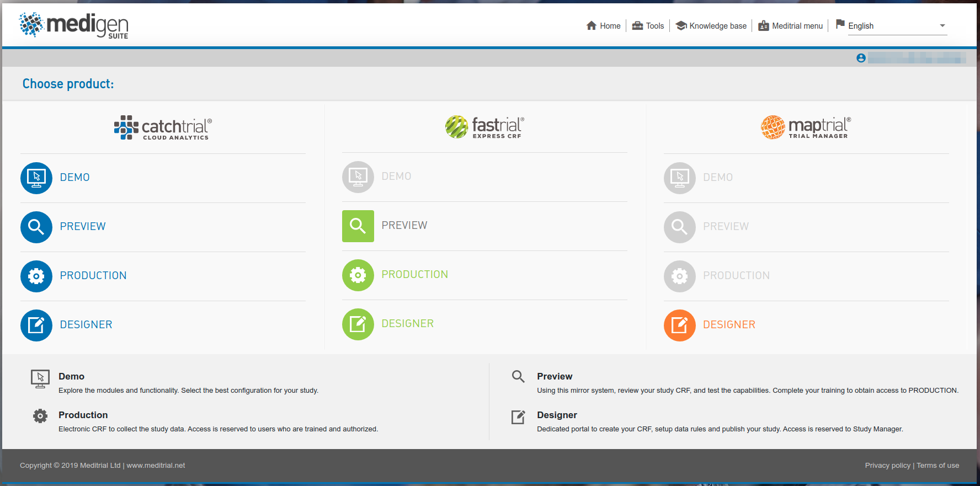Click the language flag icon
This screenshot has width=980, height=486.
[840, 24]
